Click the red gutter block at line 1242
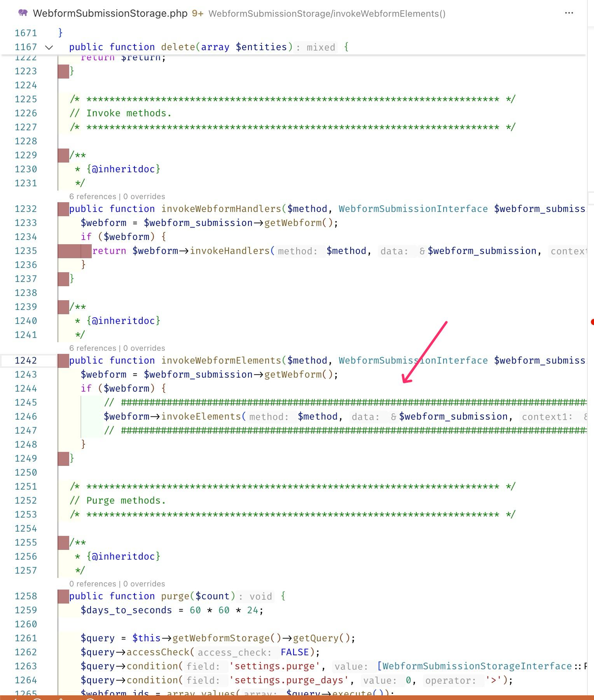Viewport: 594px width, 700px height. [x=63, y=361]
